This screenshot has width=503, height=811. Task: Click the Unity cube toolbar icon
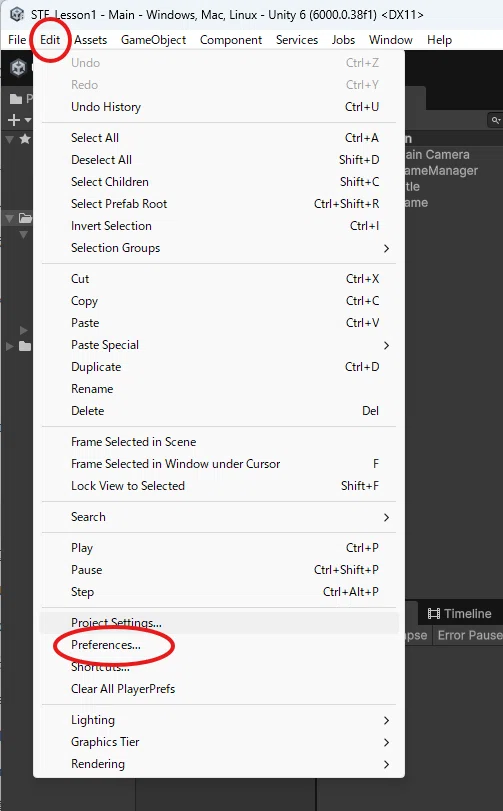pyautogui.click(x=19, y=68)
